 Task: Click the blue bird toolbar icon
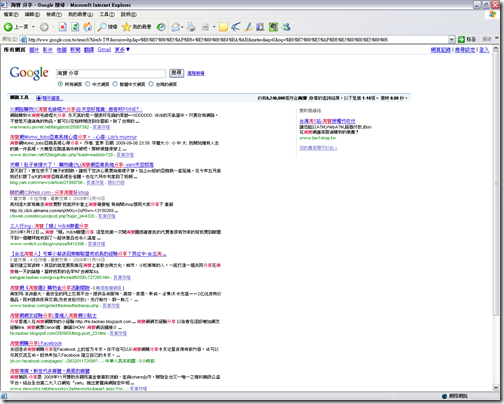click(236, 27)
